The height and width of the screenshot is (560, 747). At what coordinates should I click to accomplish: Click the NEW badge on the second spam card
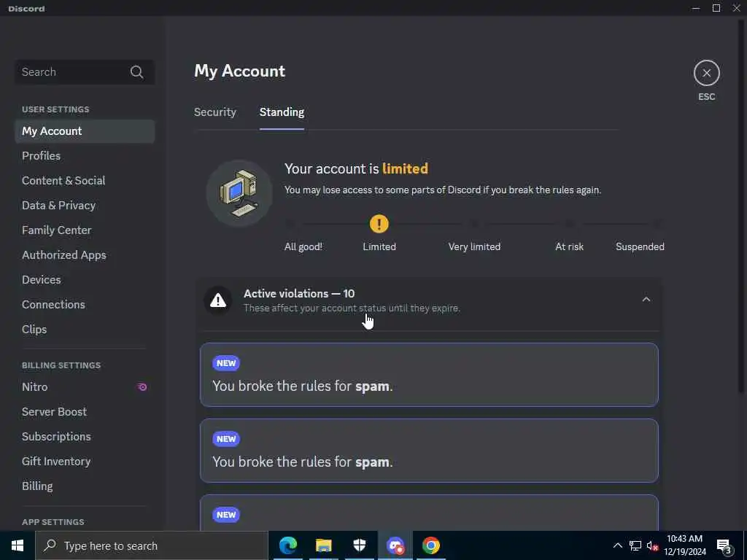(x=226, y=438)
